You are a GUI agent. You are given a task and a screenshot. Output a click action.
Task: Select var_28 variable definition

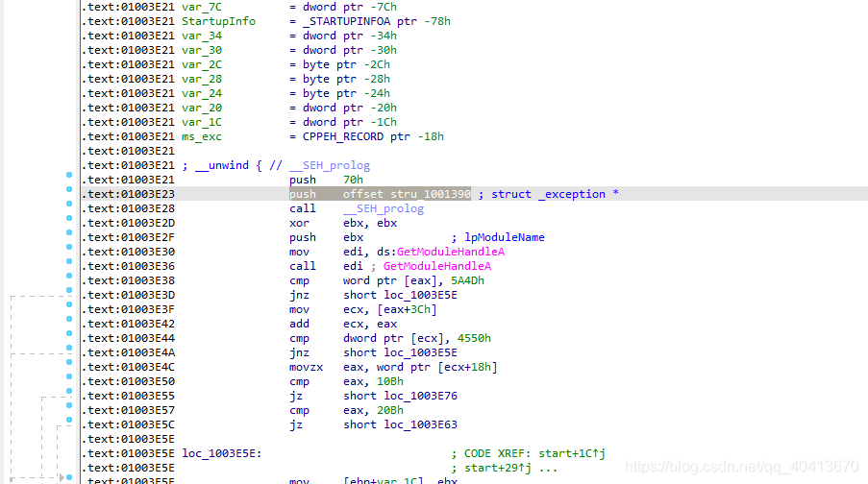tap(202, 79)
